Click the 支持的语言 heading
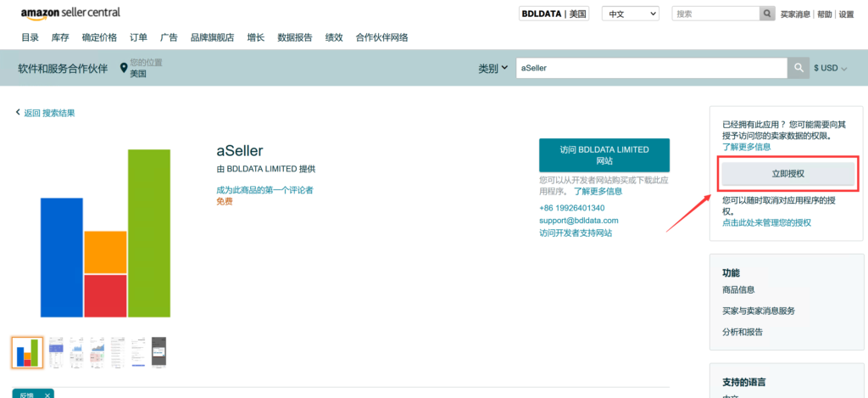 click(744, 383)
